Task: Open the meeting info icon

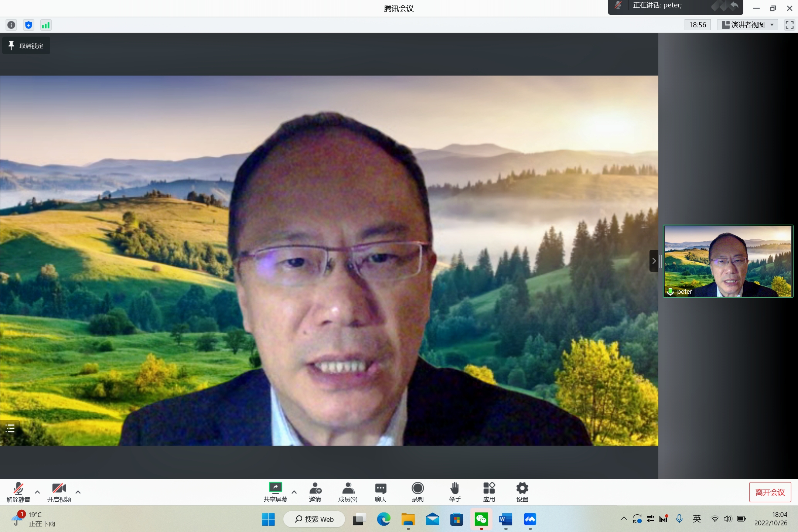Action: pyautogui.click(x=11, y=25)
